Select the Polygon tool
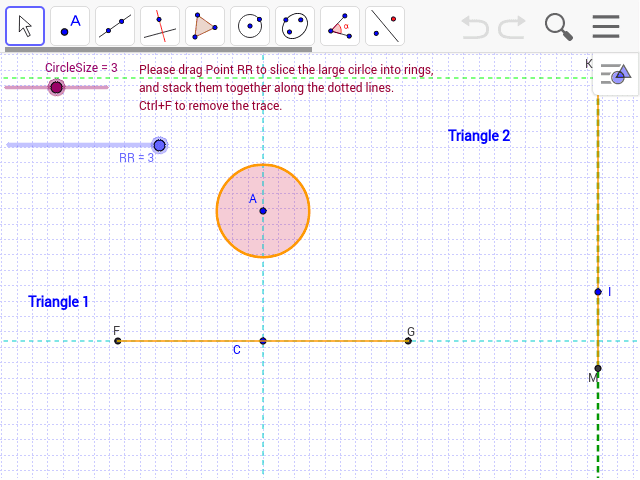The image size is (640, 480). 205,26
